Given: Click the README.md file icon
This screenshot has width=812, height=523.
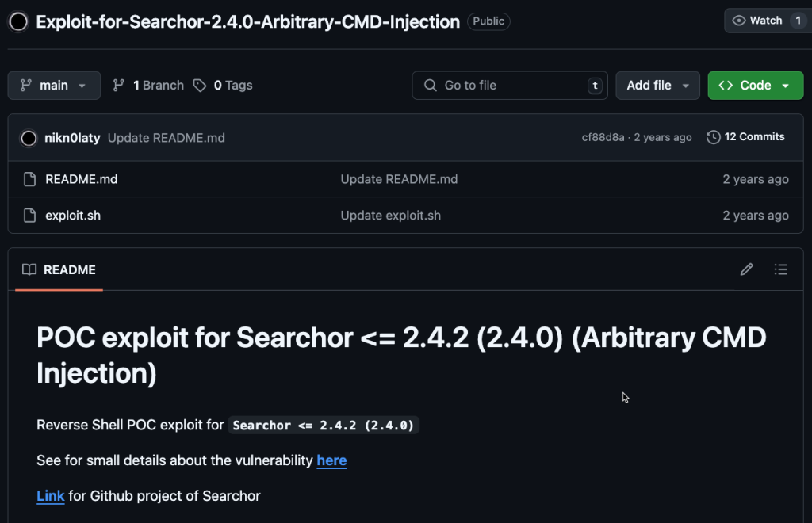Looking at the screenshot, I should 29,179.
